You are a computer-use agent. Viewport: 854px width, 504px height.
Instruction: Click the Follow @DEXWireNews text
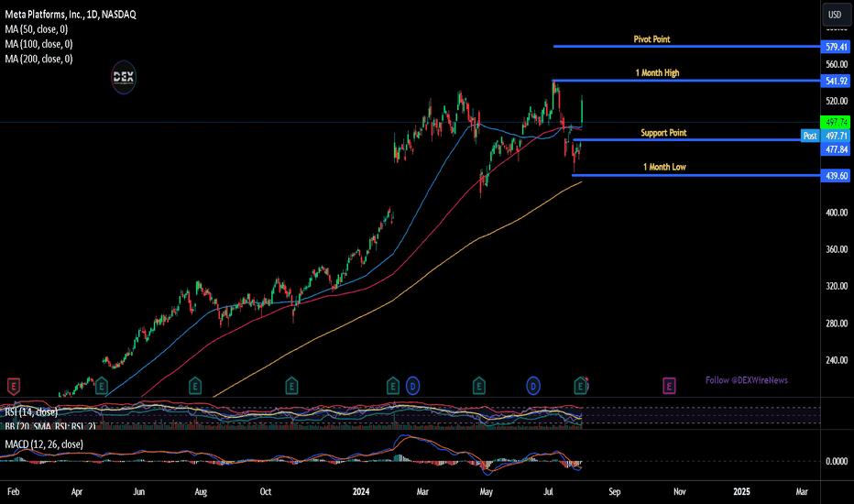pyautogui.click(x=746, y=380)
